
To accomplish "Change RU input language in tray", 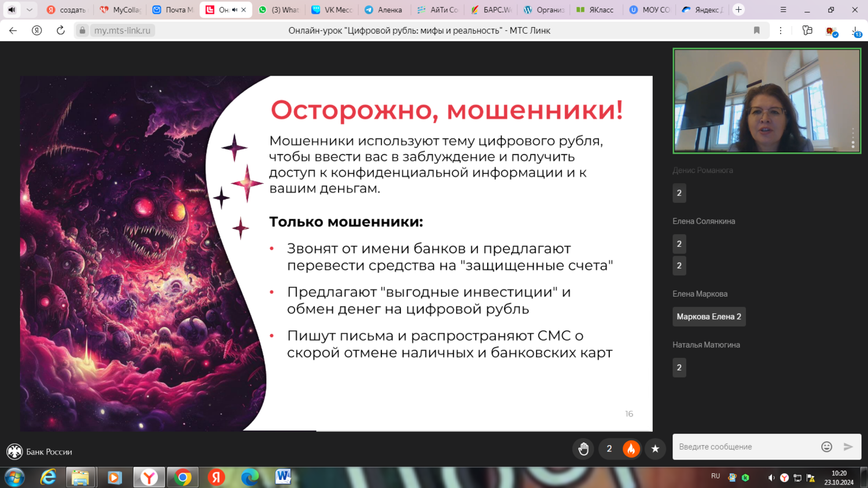I will click(715, 476).
